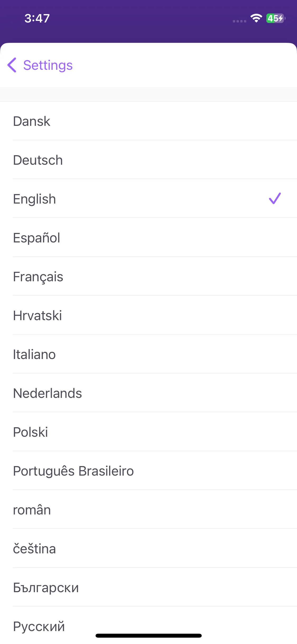
Task: Select Български from the list
Action: coord(148,587)
